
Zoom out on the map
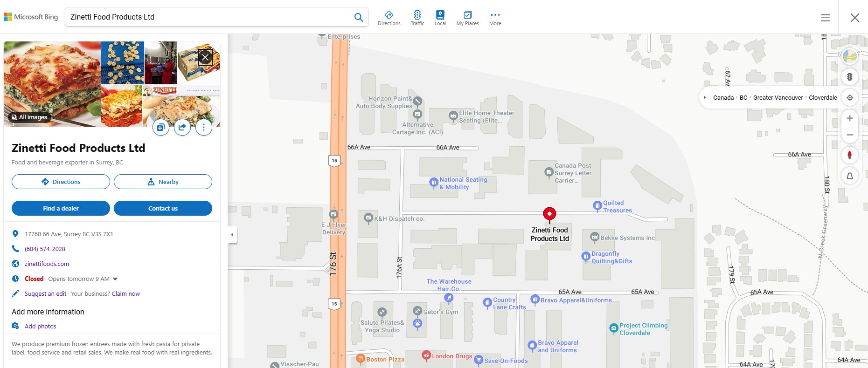850,135
